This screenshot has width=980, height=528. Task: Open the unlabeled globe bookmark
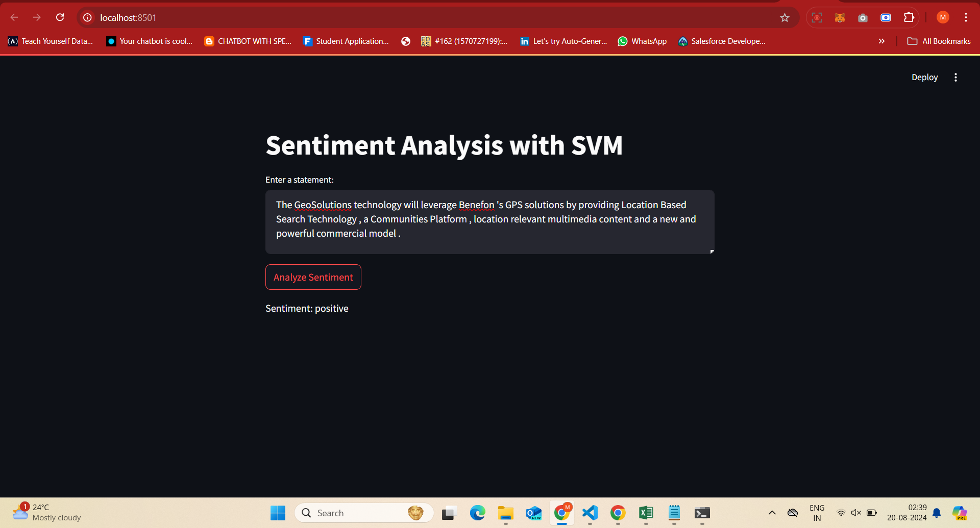(406, 41)
